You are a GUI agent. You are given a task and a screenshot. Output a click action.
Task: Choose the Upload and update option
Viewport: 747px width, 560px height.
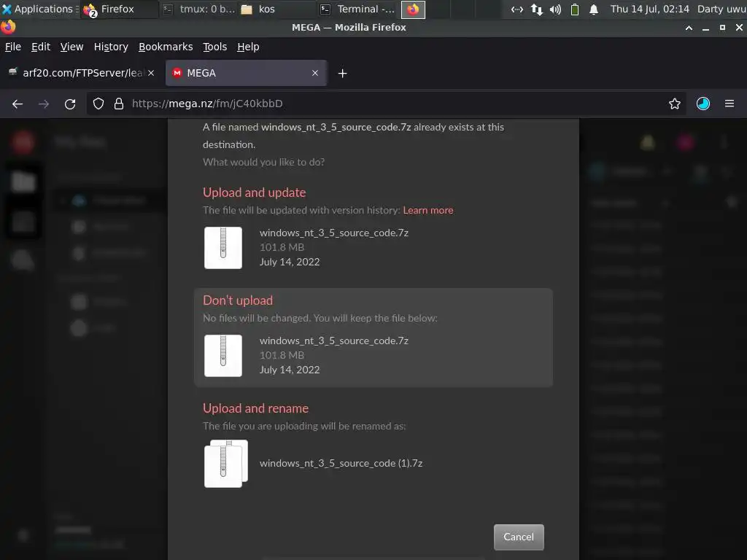point(254,192)
